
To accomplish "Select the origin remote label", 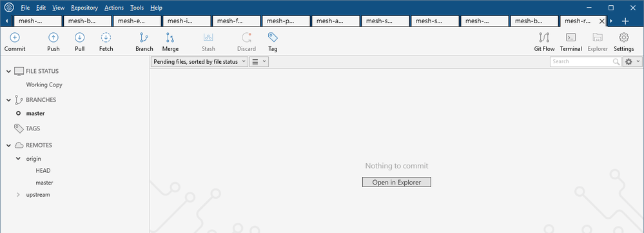I will [34, 158].
